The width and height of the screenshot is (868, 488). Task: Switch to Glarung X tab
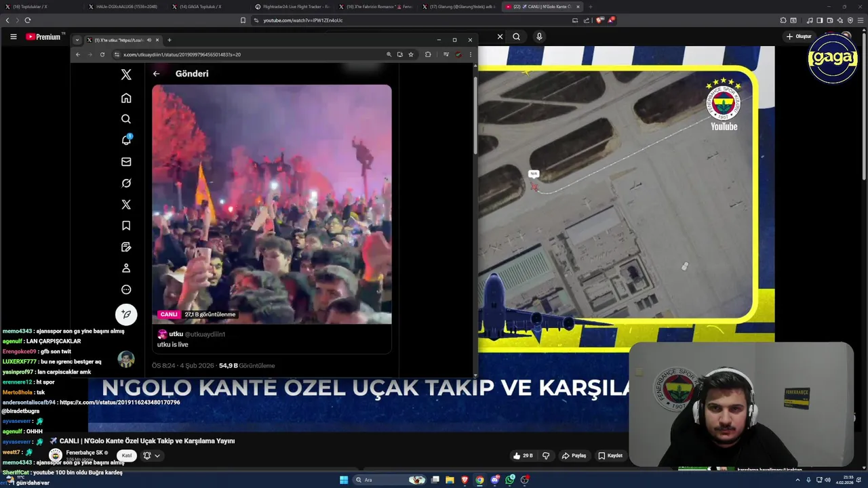tap(458, 7)
